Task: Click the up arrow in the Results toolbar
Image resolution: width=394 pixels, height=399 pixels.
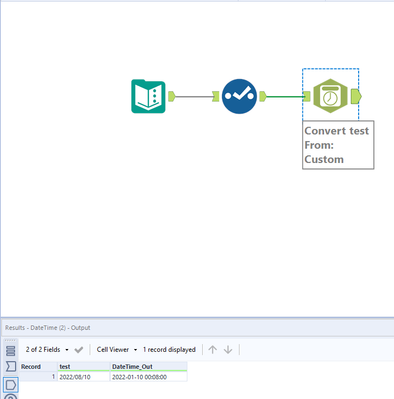Action: 212,350
